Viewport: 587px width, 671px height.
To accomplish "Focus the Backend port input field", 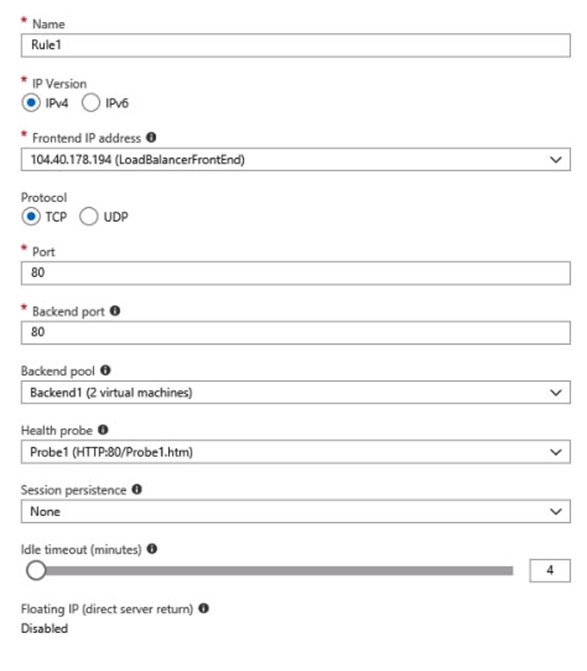I will pyautogui.click(x=296, y=333).
